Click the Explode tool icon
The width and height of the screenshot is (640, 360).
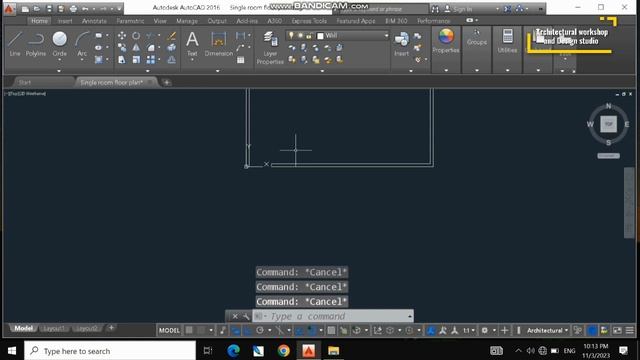[172, 48]
